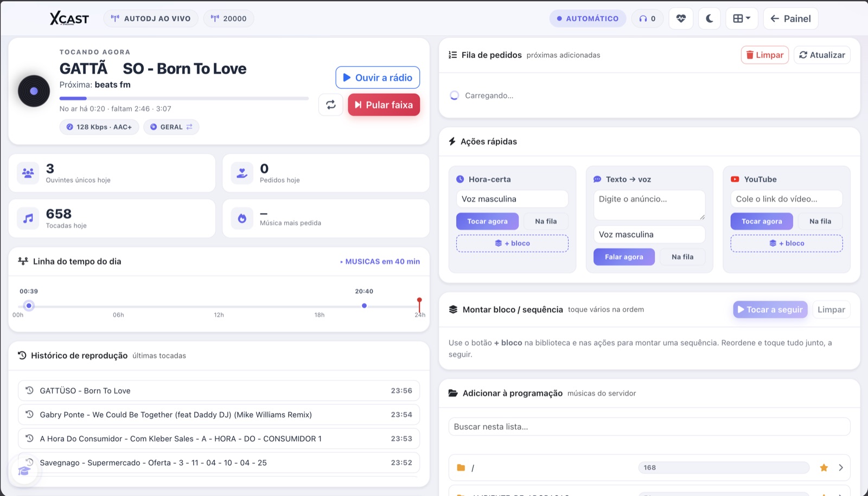The image size is (868, 496).
Task: Toggle dark mode moon icon
Action: pyautogui.click(x=709, y=18)
